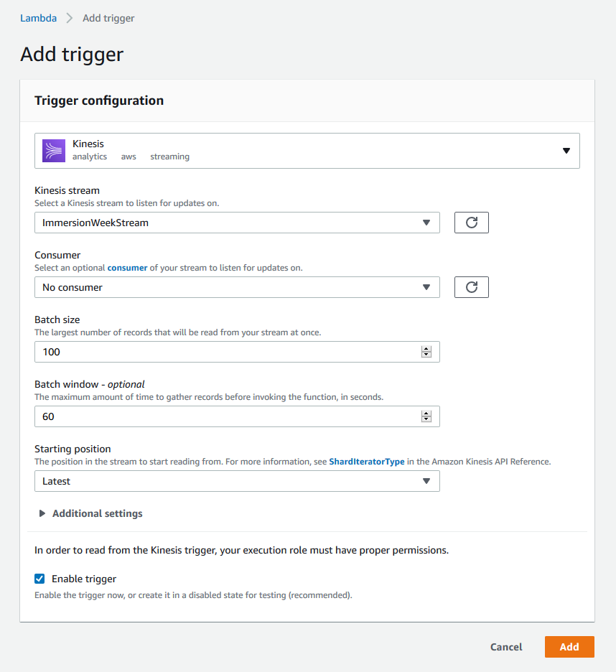Open the No consumer dropdown
The image size is (616, 672).
pyautogui.click(x=237, y=287)
